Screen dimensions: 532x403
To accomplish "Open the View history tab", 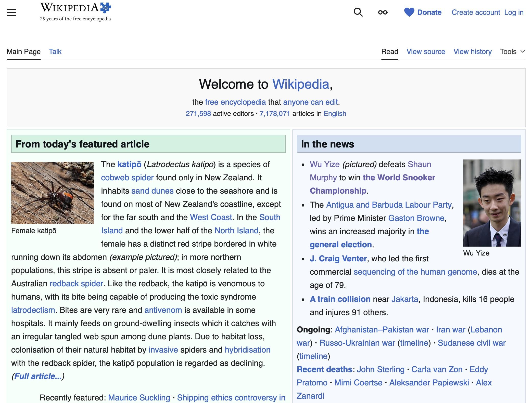I will pyautogui.click(x=472, y=51).
